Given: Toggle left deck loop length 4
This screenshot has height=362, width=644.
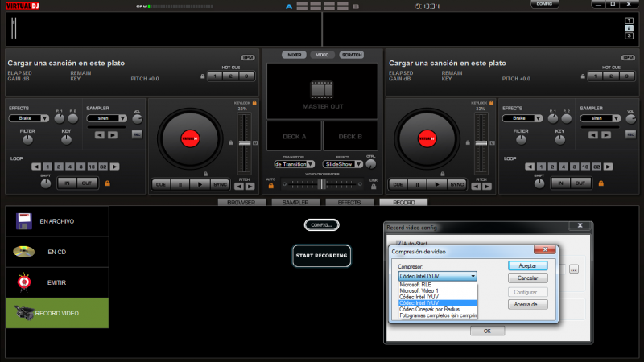Looking at the screenshot, I should [70, 167].
